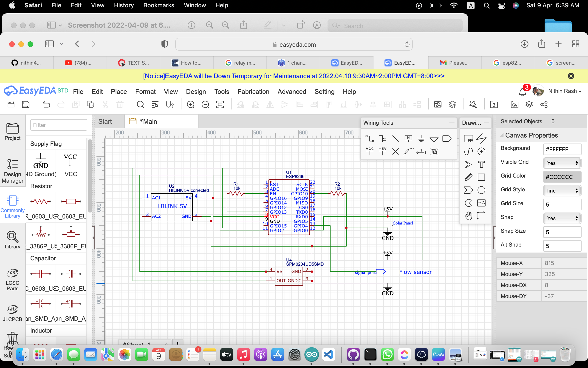Screen dimensions: 588x368
Task: Select the Voltage Probe tool
Action: click(408, 151)
